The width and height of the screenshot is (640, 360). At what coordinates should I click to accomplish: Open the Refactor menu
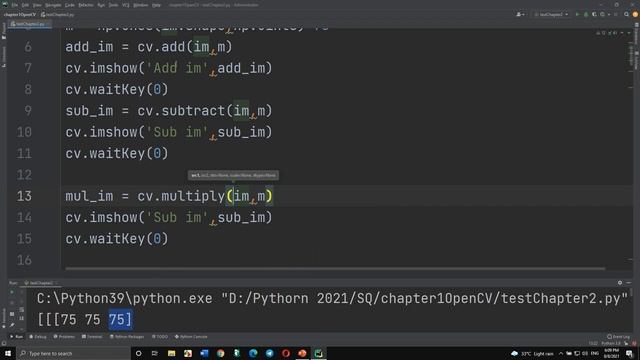pos(86,5)
